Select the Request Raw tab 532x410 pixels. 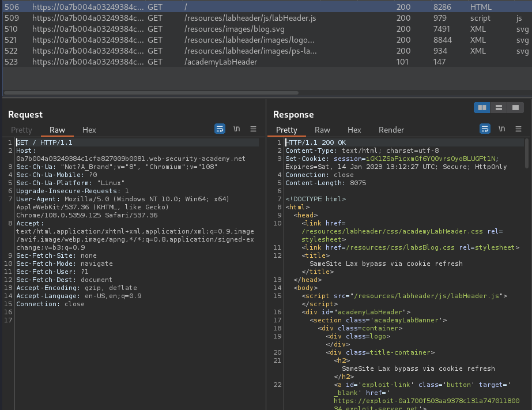57,130
